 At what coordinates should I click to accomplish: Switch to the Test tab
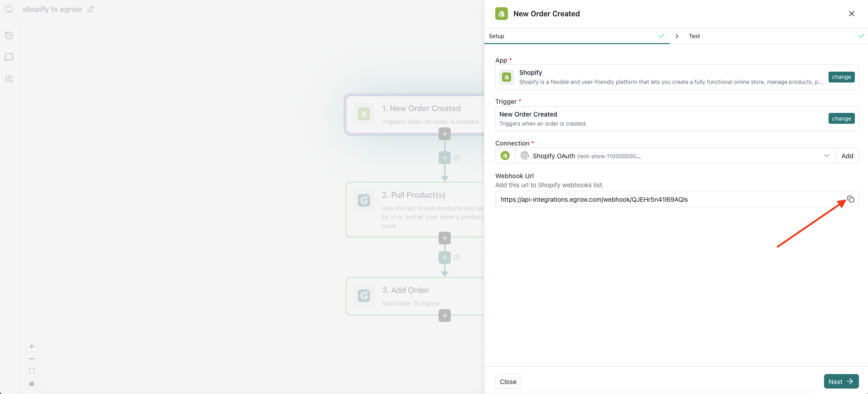pyautogui.click(x=694, y=36)
